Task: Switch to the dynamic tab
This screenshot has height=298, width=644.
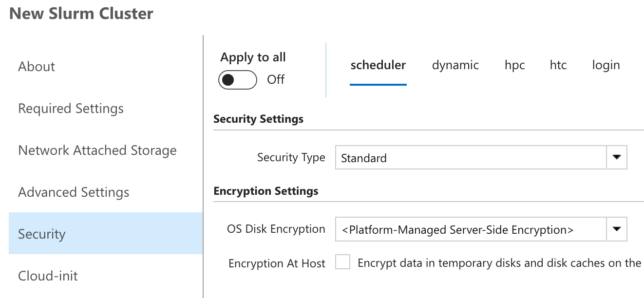Action: coord(455,65)
